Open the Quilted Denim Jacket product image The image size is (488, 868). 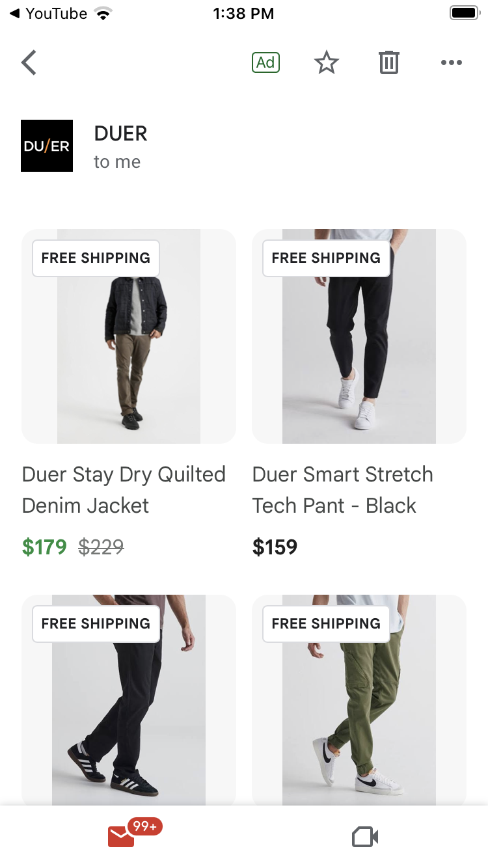click(x=129, y=351)
